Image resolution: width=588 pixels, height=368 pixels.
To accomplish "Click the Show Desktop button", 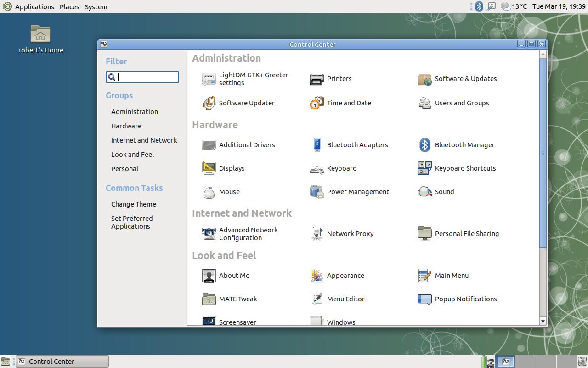I will tap(6, 362).
